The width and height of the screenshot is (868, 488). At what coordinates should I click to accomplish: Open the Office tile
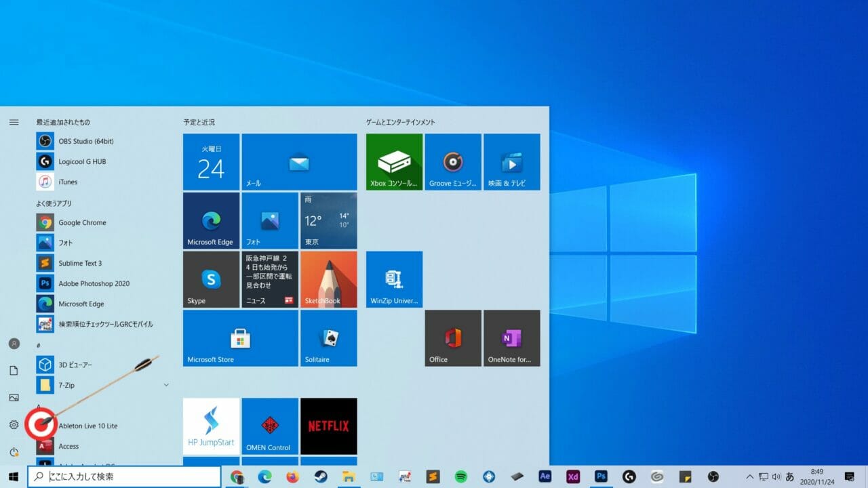click(x=453, y=338)
